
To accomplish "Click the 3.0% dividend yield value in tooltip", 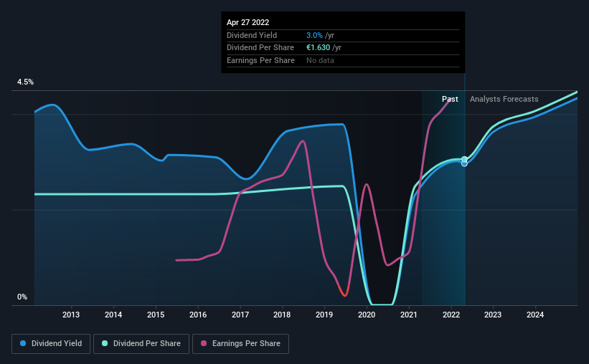I will (x=314, y=35).
